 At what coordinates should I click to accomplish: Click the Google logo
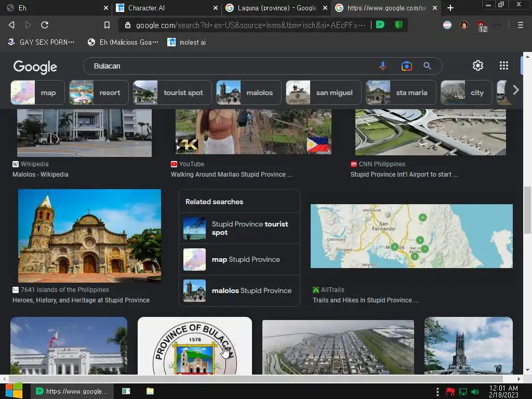coord(35,67)
